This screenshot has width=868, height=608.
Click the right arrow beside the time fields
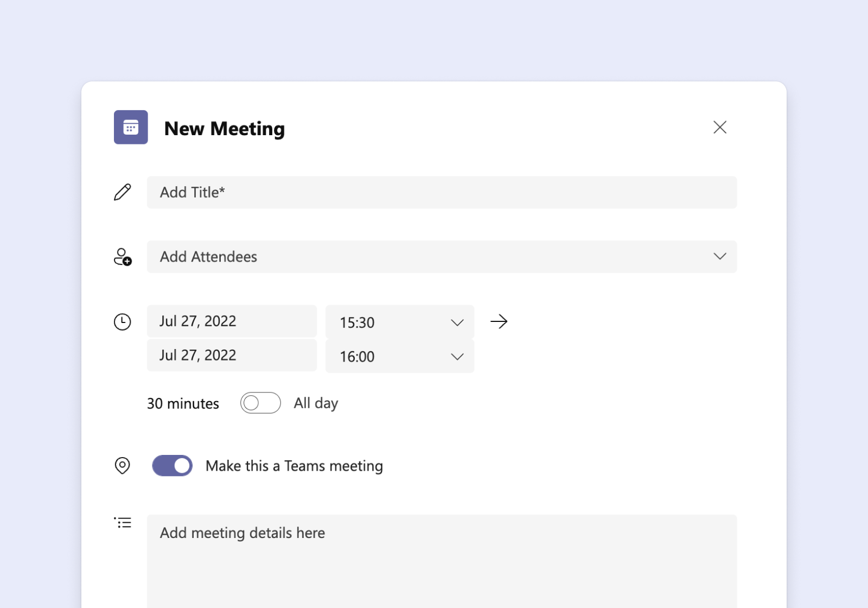pos(499,321)
